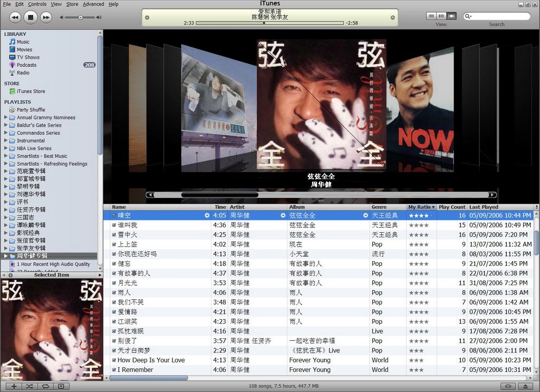Uncheck the song How Deep Is Your Love

(114, 360)
